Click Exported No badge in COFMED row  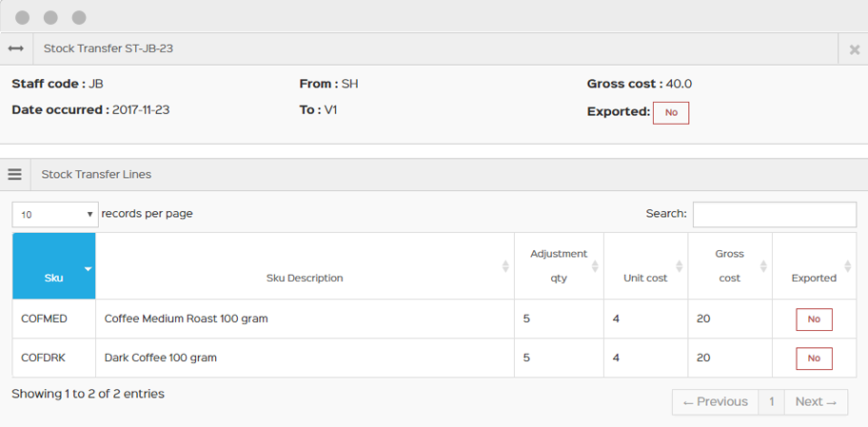[815, 320]
